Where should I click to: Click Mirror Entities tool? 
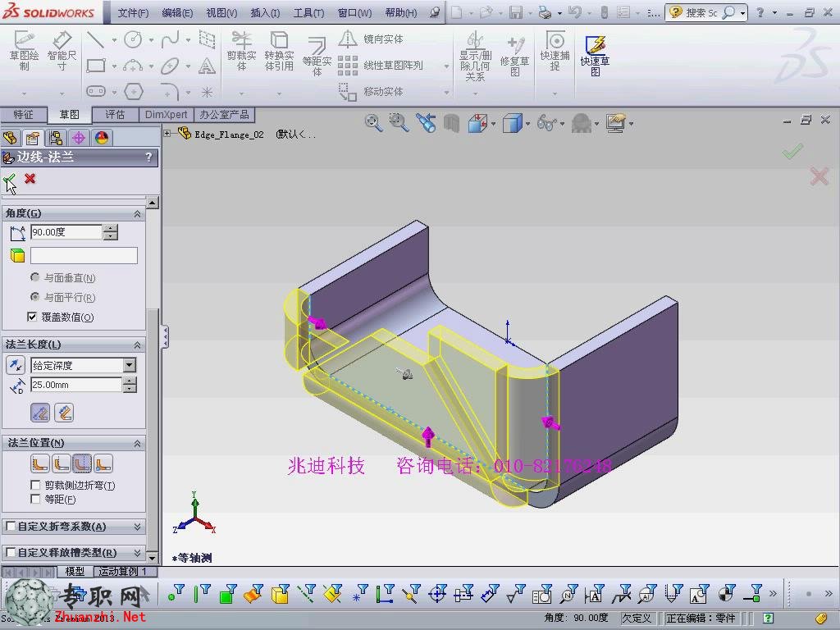click(371, 39)
